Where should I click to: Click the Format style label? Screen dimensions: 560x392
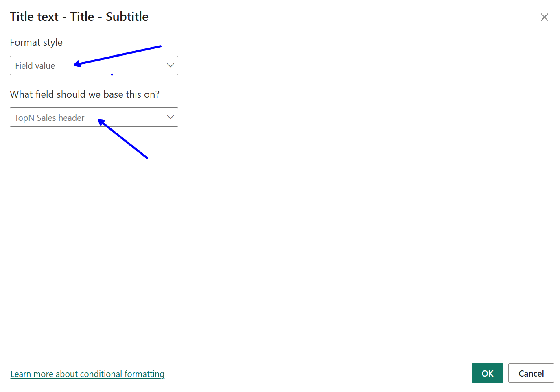tap(36, 42)
